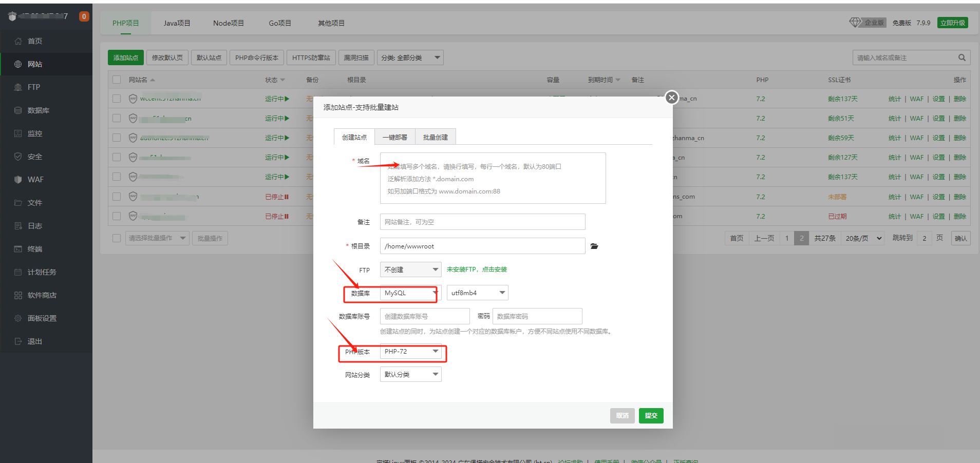
Task: Click the folder icon beside root directory field
Action: coord(594,246)
